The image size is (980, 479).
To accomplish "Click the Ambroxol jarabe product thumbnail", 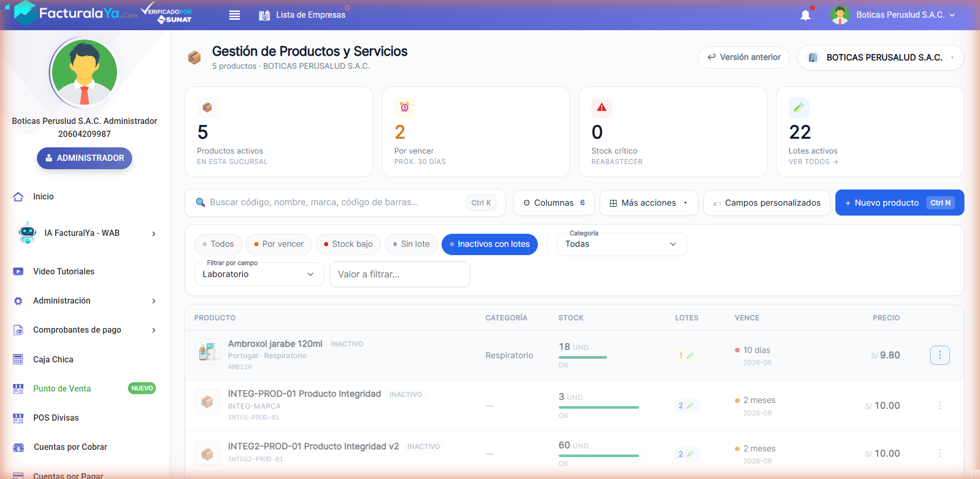I will 208,351.
